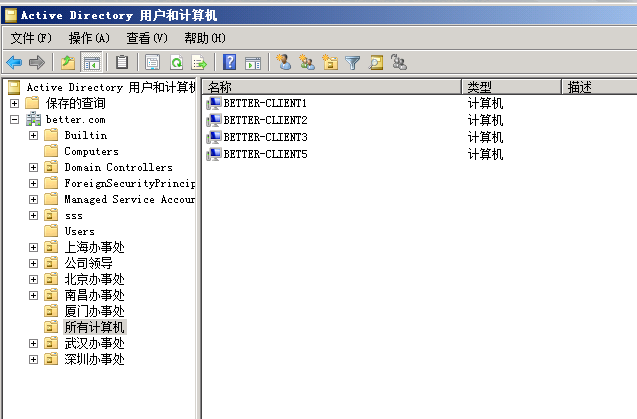Click the better.com domain icon
637x419 pixels.
(x=33, y=119)
